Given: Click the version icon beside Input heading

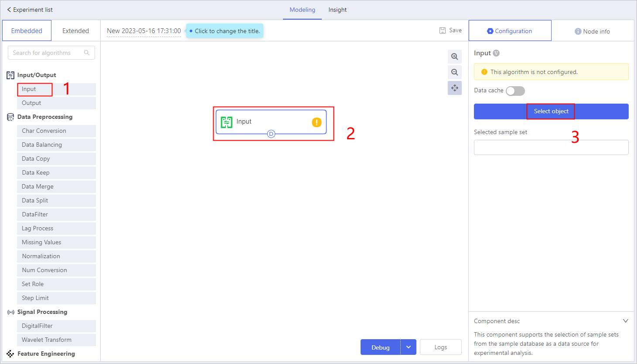Looking at the screenshot, I should 496,53.
